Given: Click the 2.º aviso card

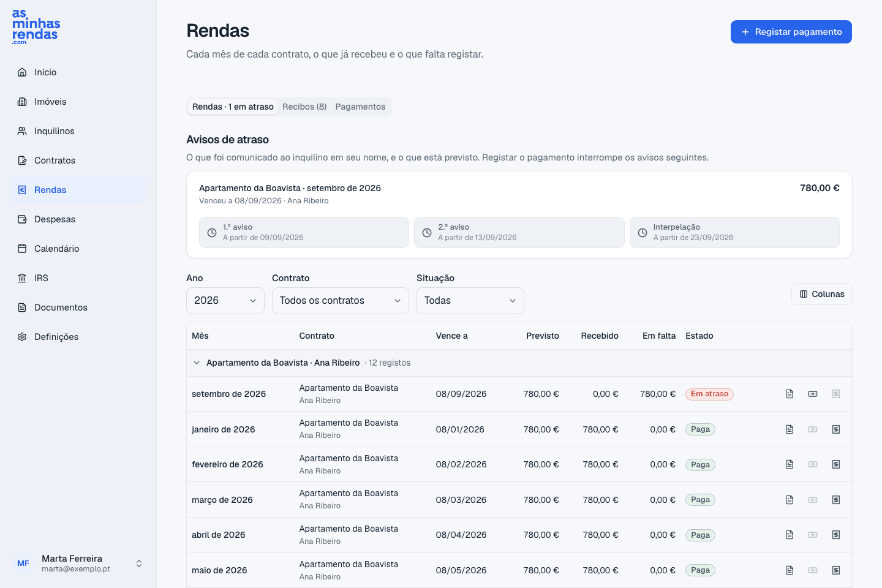Looking at the screenshot, I should pyautogui.click(x=519, y=232).
